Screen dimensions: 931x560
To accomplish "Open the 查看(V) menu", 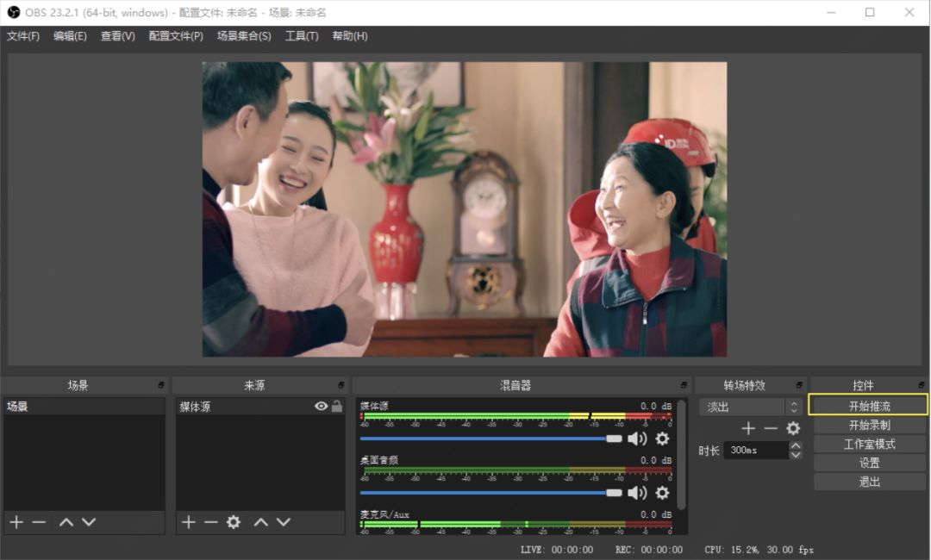I will click(x=117, y=36).
